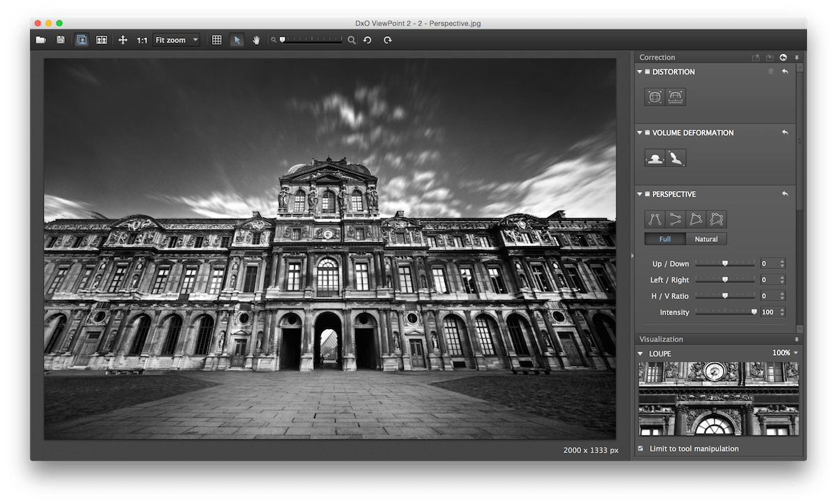Adjust the H / V Ratio slider
This screenshot has height=504, width=837.
[x=725, y=296]
